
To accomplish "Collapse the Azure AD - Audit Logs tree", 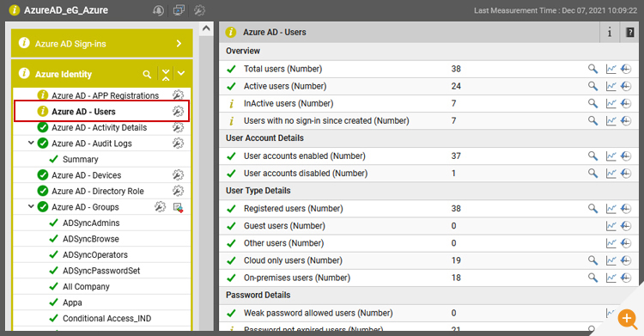I will (31, 143).
